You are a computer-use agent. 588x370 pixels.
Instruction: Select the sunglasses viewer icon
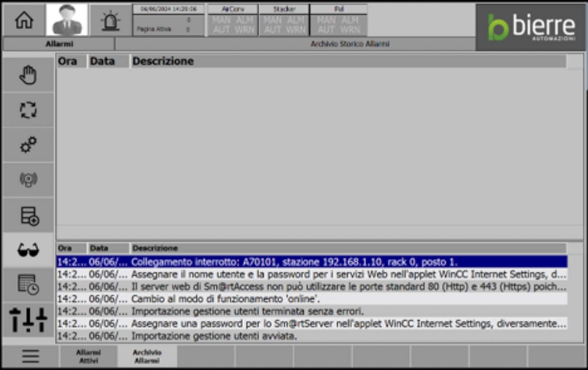click(x=29, y=250)
